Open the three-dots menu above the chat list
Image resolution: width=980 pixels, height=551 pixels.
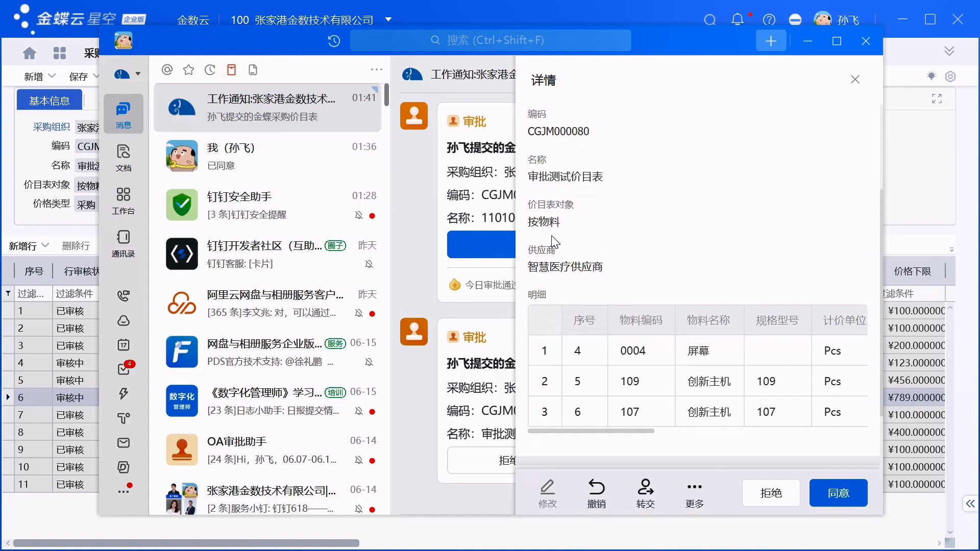(x=377, y=69)
